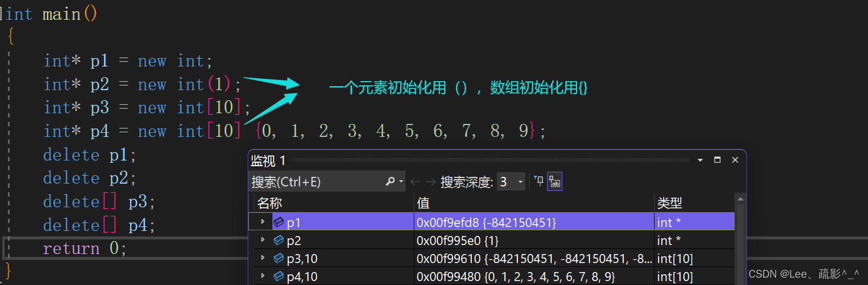Viewport: 868px width, 285px height.
Task: Expand the p4,10 watch row
Action: (262, 277)
